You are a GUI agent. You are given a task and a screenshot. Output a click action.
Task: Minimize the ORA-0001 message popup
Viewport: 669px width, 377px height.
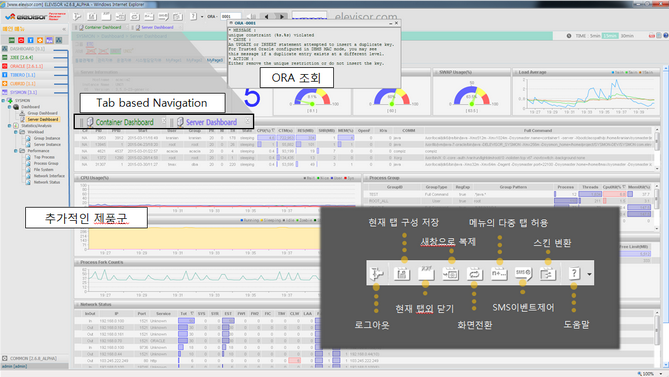pyautogui.click(x=390, y=23)
